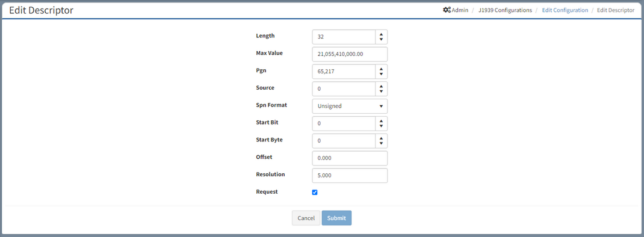Decrement the Pgn value with down arrow
Screen dimensions: 644x237
click(x=381, y=74)
